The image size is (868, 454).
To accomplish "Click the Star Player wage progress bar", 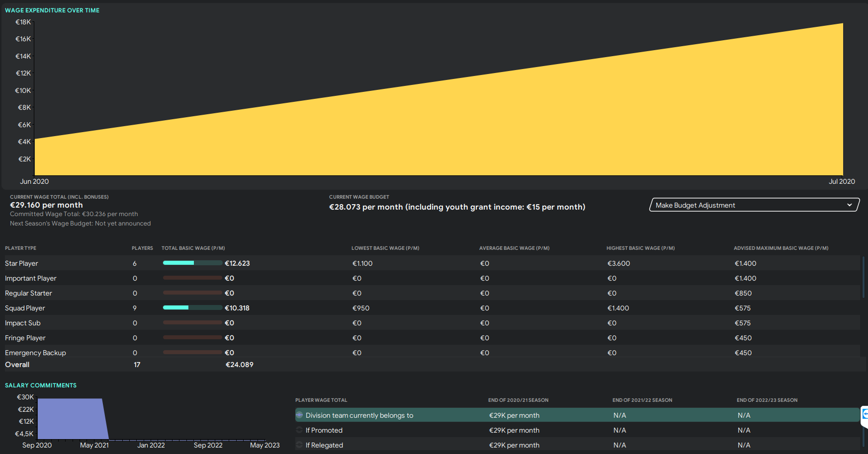I will (192, 263).
